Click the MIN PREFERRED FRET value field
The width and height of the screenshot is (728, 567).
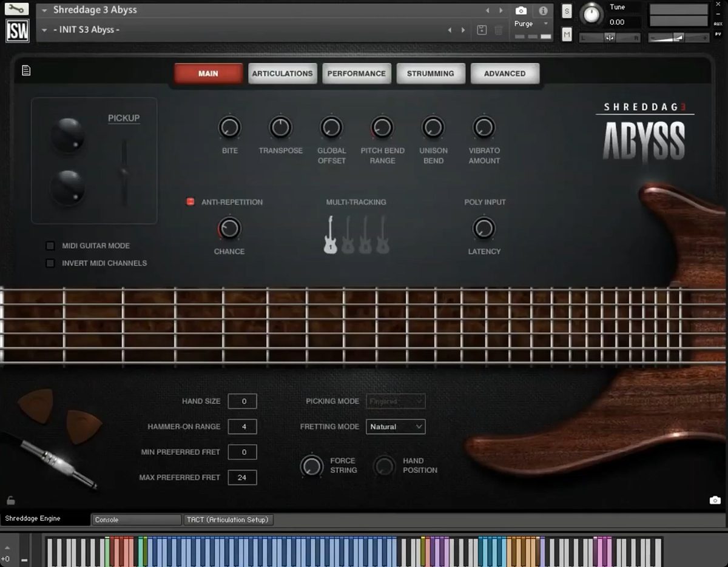coord(242,452)
